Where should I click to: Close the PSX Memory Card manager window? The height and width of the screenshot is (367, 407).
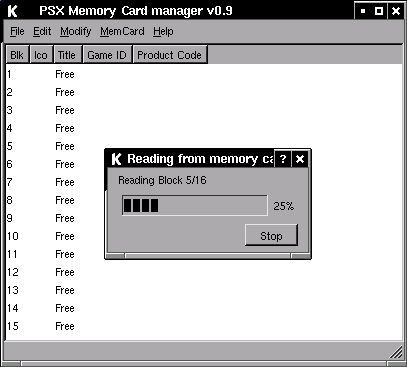[x=396, y=11]
